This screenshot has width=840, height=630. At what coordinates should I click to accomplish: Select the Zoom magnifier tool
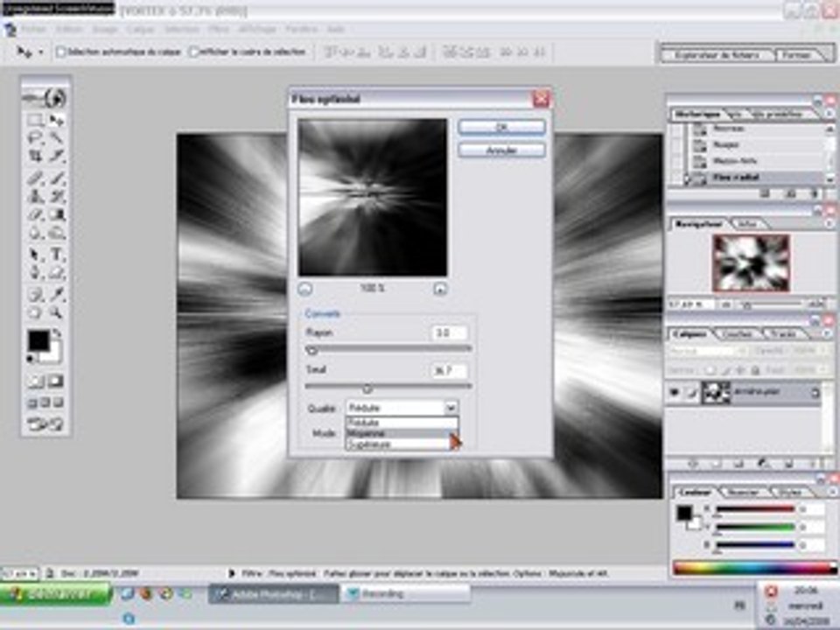56,312
